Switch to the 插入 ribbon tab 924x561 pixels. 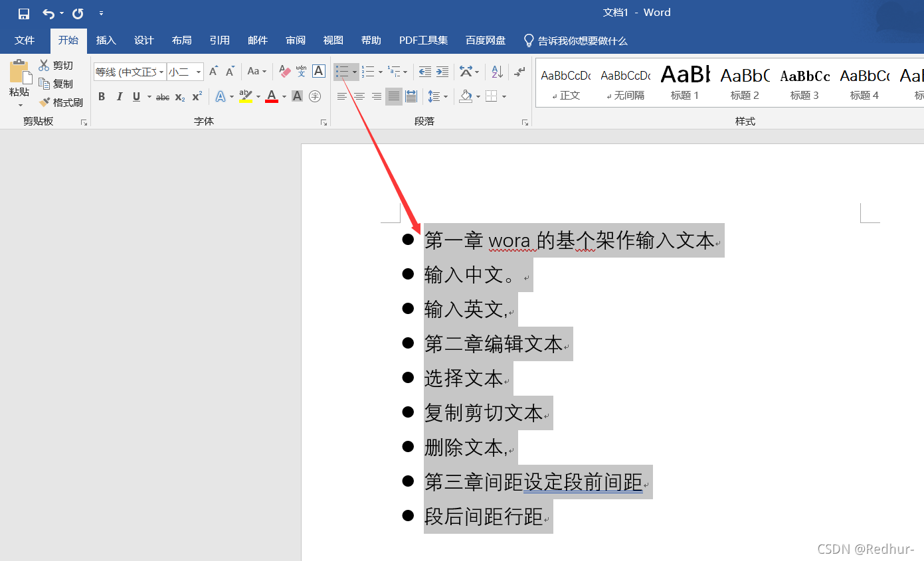(106, 40)
